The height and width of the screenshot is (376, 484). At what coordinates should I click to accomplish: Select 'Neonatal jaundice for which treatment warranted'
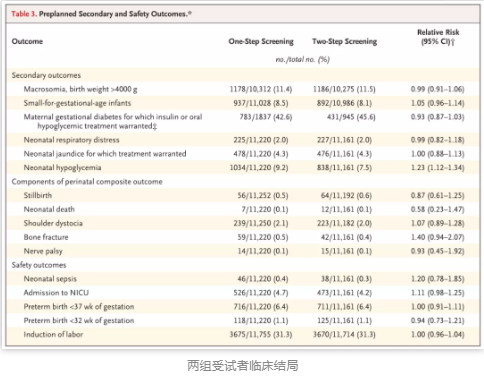point(105,154)
